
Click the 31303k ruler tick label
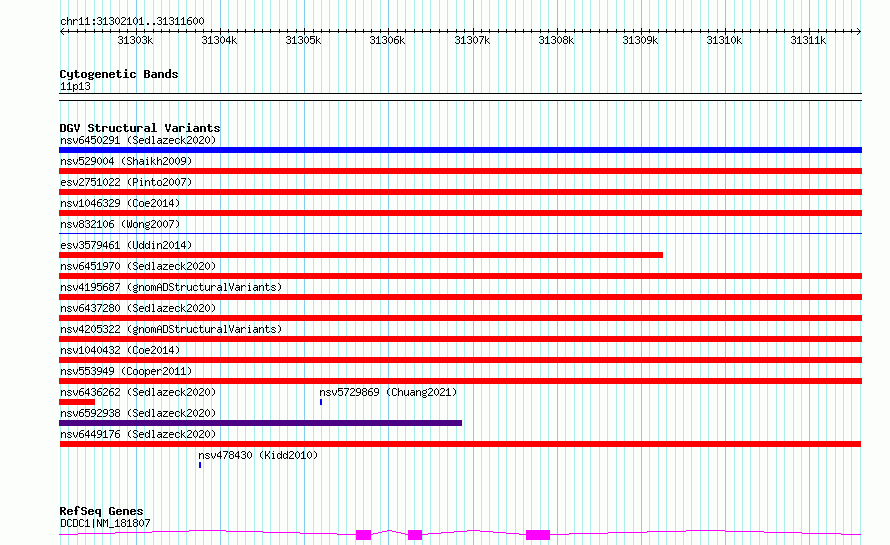135,40
